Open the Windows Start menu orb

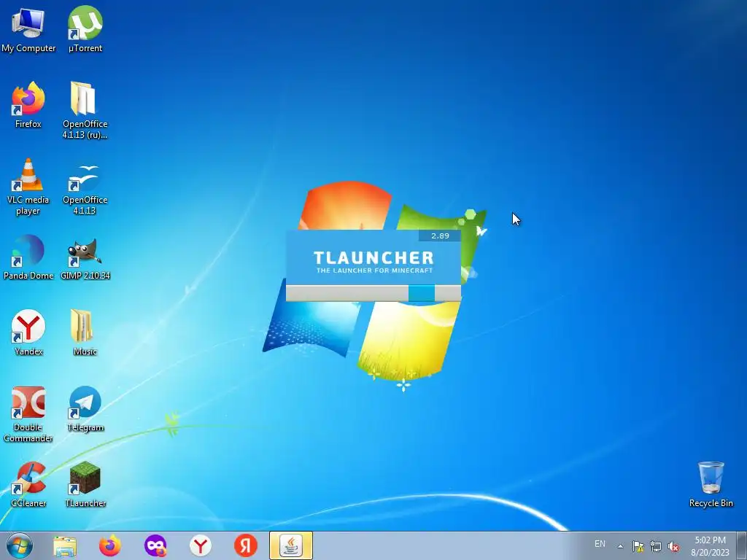click(20, 545)
